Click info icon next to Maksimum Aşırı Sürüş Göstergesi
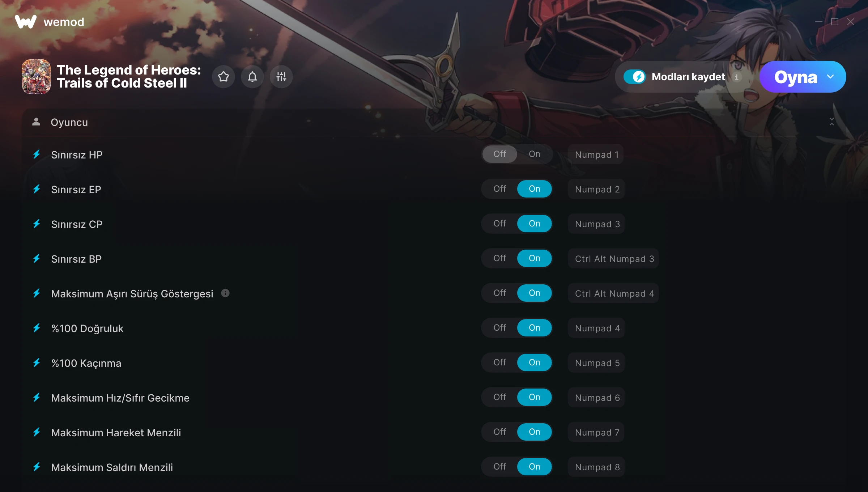Image resolution: width=868 pixels, height=492 pixels. pyautogui.click(x=225, y=293)
